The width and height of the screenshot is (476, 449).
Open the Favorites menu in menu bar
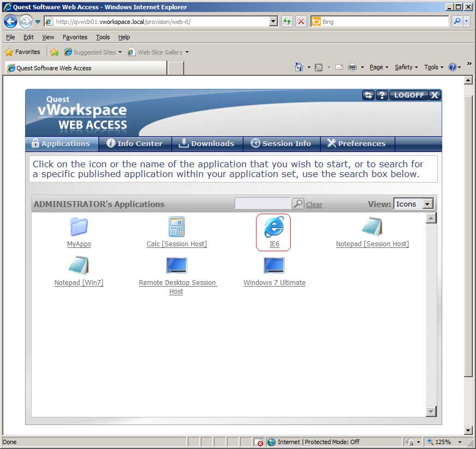(x=75, y=37)
